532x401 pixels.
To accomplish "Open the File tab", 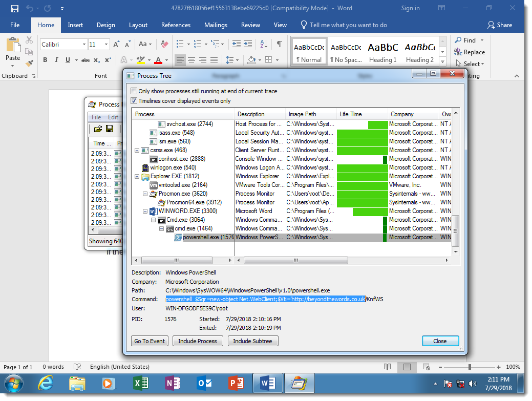I will (x=15, y=25).
